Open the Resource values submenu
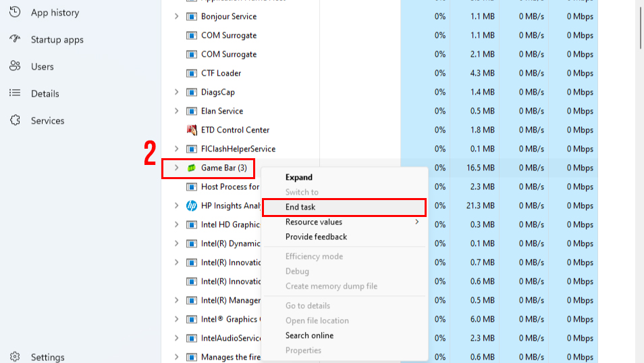This screenshot has width=644, height=363. [314, 222]
